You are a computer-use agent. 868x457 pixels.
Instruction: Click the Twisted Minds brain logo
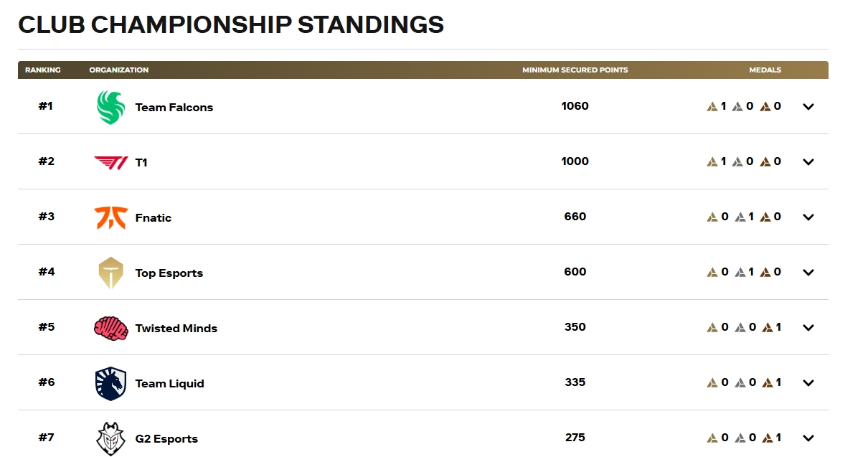(110, 328)
